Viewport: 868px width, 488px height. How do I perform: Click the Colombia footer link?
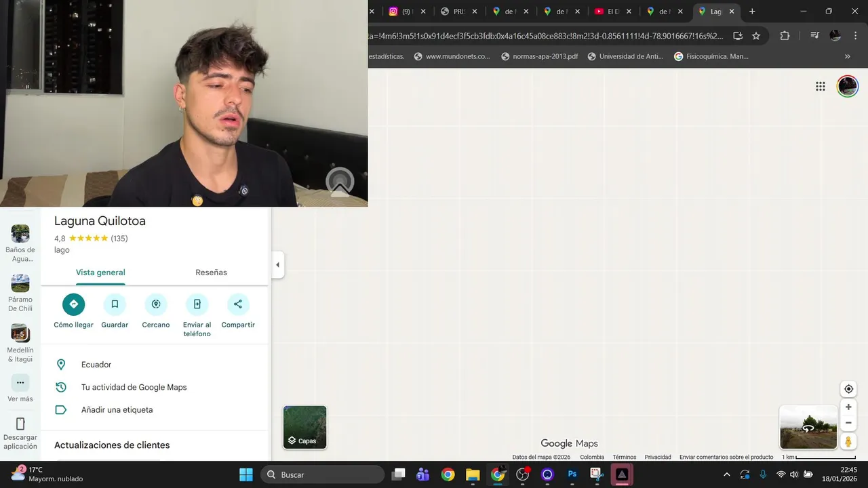point(592,457)
